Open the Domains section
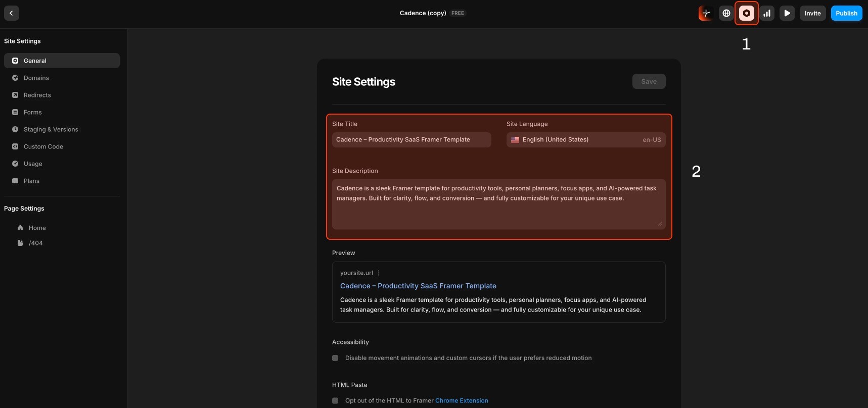The height and width of the screenshot is (408, 868). click(62, 78)
